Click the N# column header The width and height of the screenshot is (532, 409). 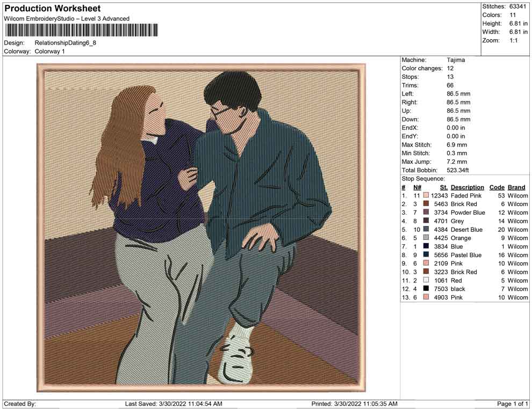[417, 187]
